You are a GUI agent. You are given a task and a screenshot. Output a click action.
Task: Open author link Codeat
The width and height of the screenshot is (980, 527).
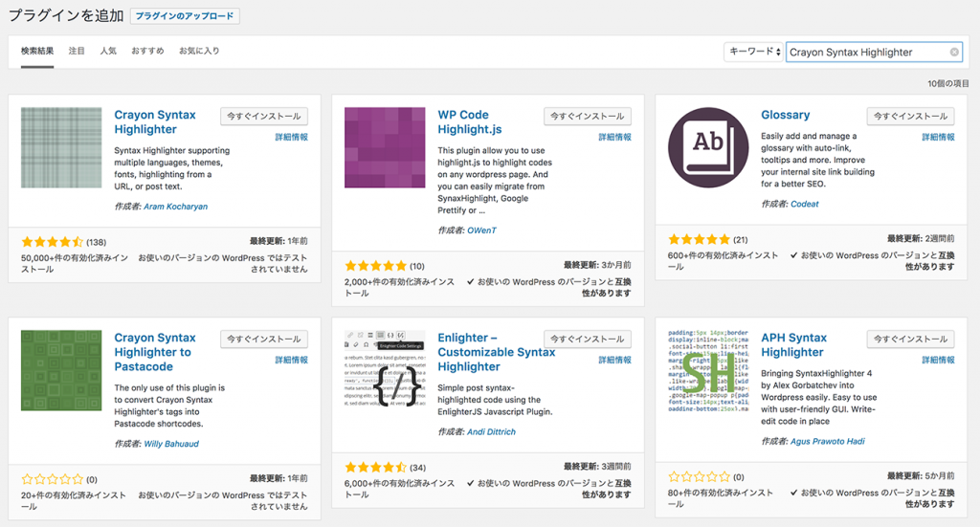click(x=804, y=204)
